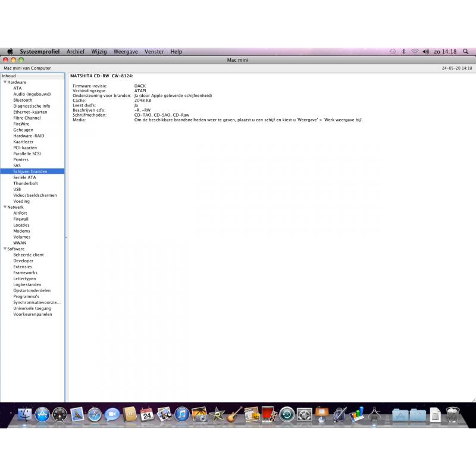Select USB in the Hardware list

[x=17, y=189]
